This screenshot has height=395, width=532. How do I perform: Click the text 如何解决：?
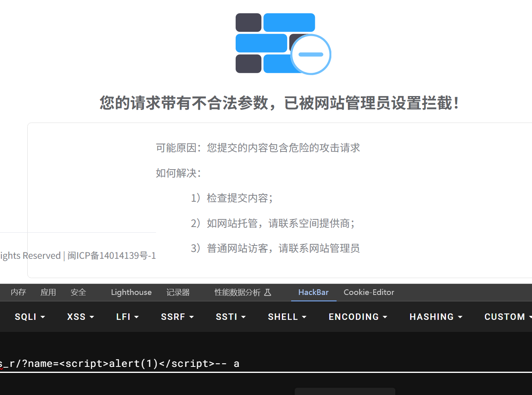coord(179,173)
